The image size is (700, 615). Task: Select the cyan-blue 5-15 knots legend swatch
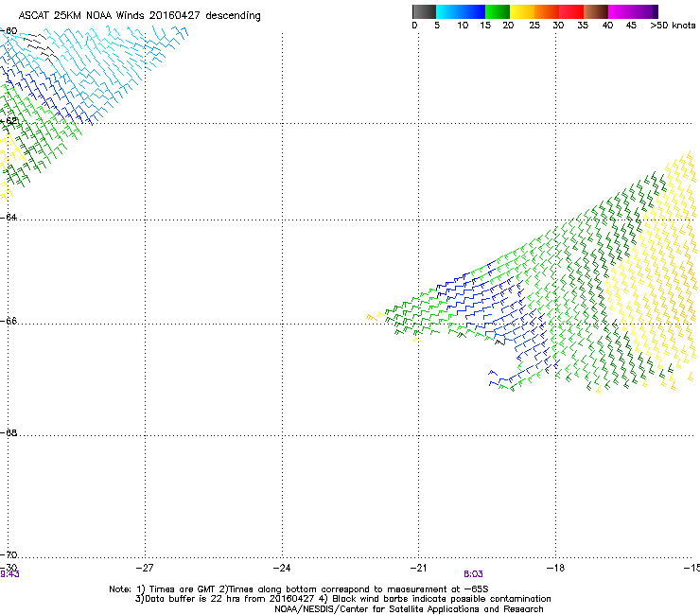461,11
